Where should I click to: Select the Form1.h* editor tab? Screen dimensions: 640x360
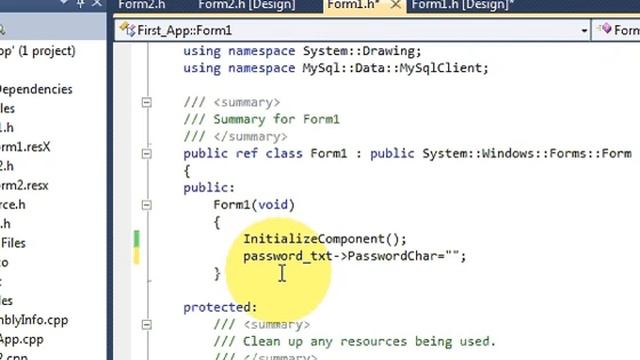(x=353, y=4)
